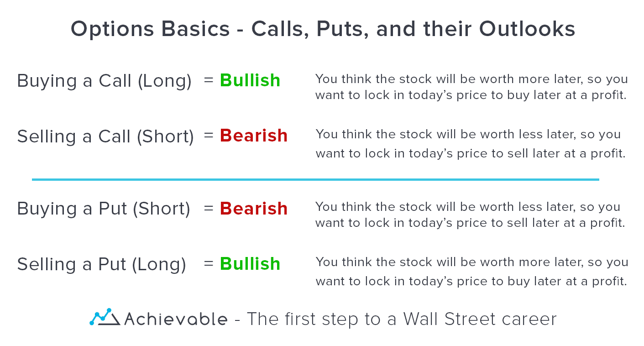Click the description text for Buying a Put
The image size is (644, 346).
pos(470,215)
